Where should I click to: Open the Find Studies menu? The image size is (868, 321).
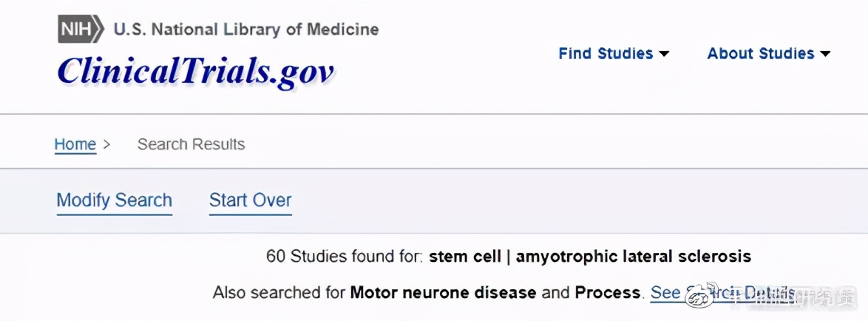606,54
